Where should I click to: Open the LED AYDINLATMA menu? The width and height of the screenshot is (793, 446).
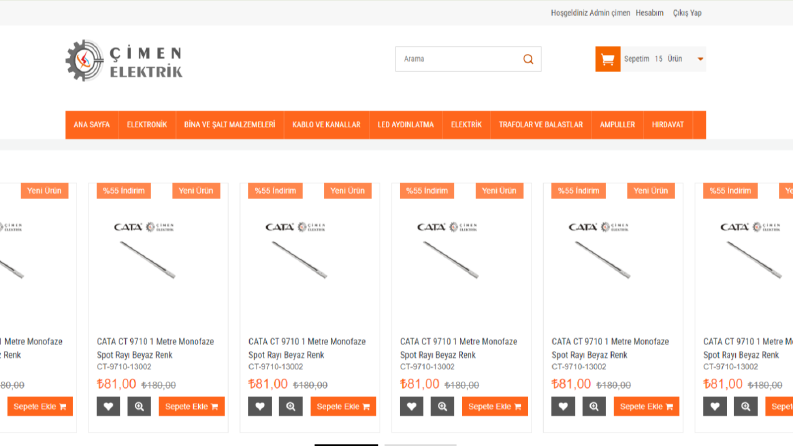406,125
